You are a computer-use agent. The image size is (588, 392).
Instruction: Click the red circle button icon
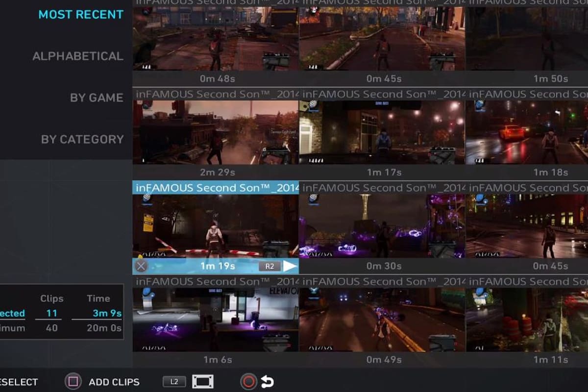pyautogui.click(x=248, y=382)
